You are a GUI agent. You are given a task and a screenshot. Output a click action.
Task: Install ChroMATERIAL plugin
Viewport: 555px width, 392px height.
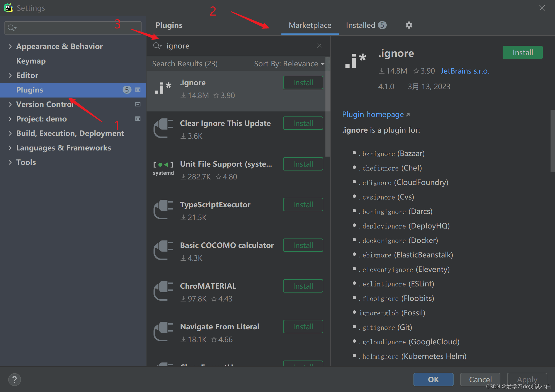click(x=303, y=286)
